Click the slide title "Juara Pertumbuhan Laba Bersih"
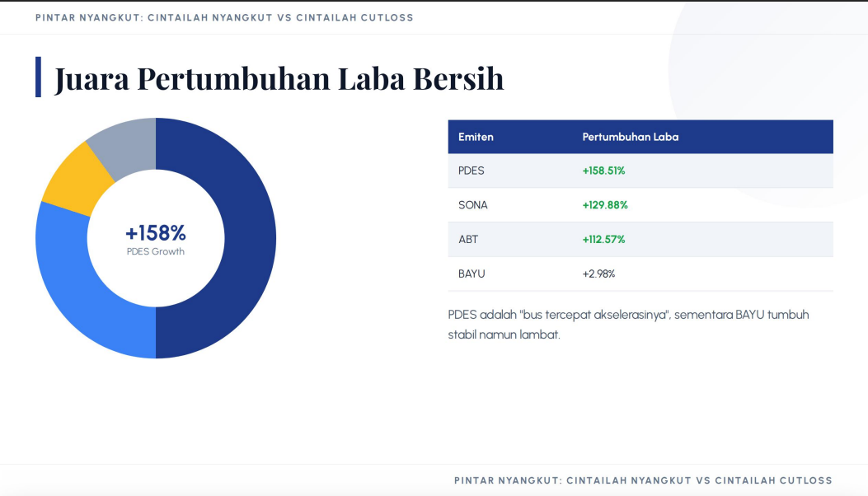 279,78
